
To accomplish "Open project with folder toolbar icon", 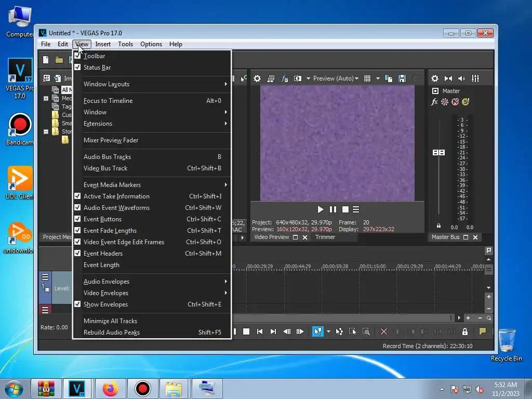I will tap(59, 60).
